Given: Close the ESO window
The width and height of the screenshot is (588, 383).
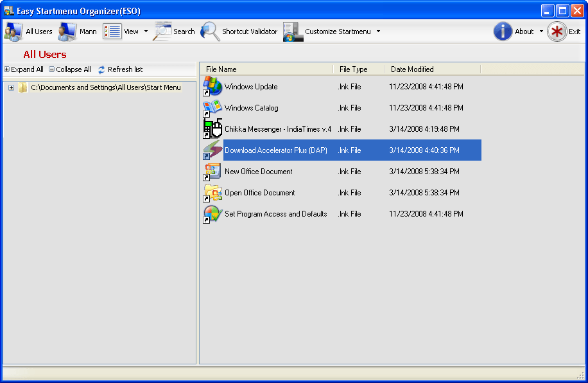Looking at the screenshot, I should coord(577,10).
